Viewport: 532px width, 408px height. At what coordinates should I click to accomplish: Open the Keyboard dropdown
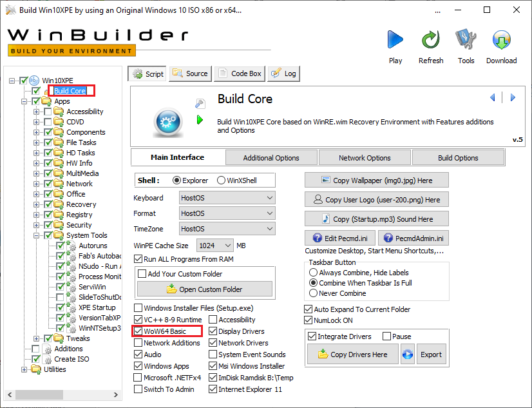point(227,197)
